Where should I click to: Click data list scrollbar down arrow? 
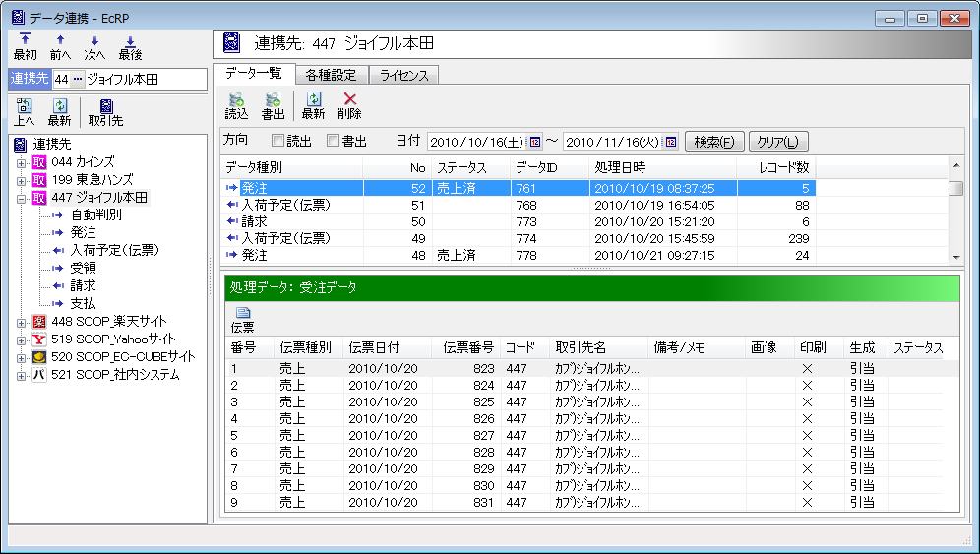pos(955,257)
